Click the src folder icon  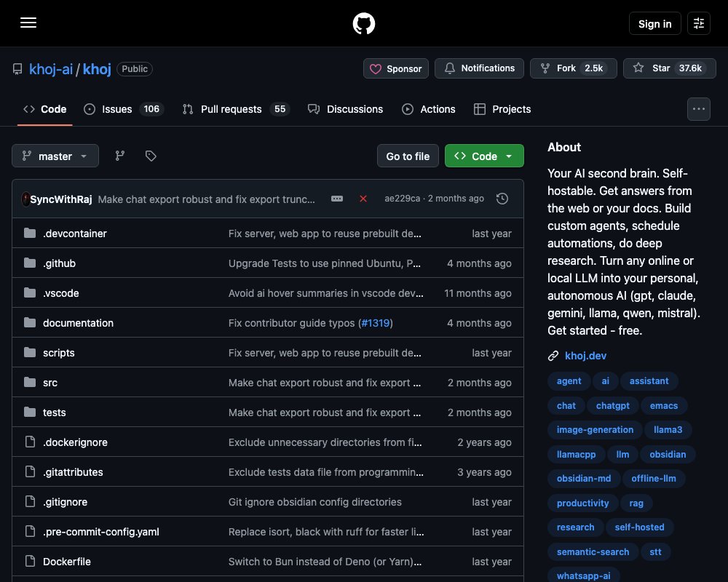tap(30, 382)
